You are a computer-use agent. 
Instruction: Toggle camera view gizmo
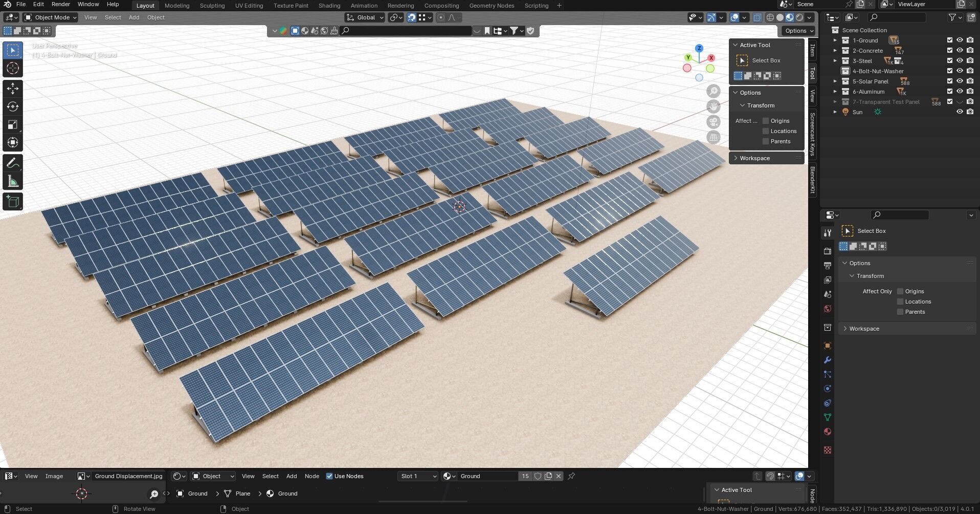(714, 122)
